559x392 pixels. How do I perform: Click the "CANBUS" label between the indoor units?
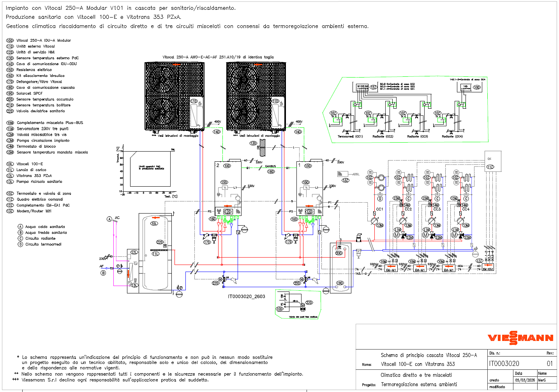(x=270, y=166)
